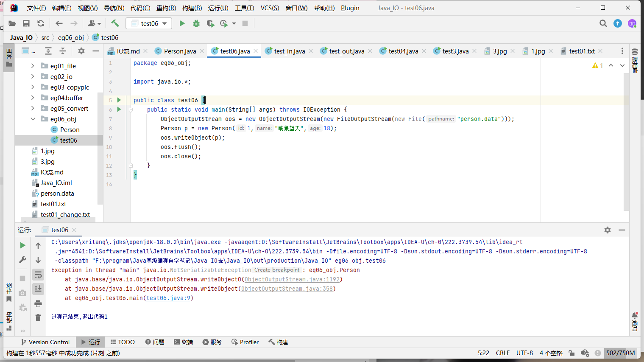Open Search Everywhere magnifier

click(603, 23)
